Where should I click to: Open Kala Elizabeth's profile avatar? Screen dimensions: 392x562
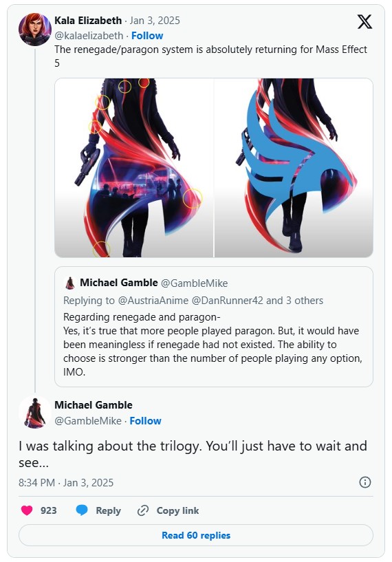[35, 30]
